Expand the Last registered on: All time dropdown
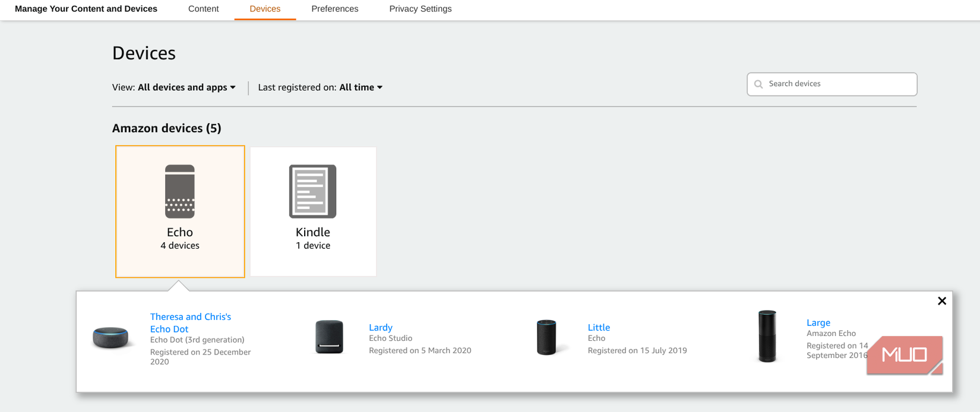The image size is (980, 412). coord(320,87)
